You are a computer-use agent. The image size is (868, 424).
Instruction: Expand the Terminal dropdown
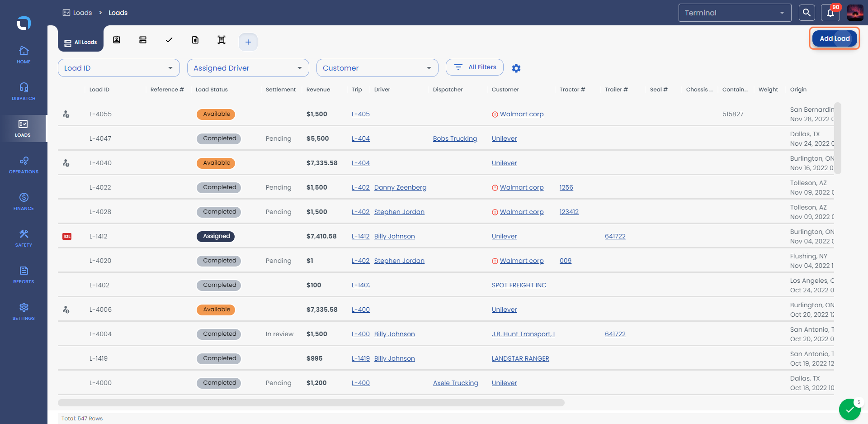click(x=735, y=13)
